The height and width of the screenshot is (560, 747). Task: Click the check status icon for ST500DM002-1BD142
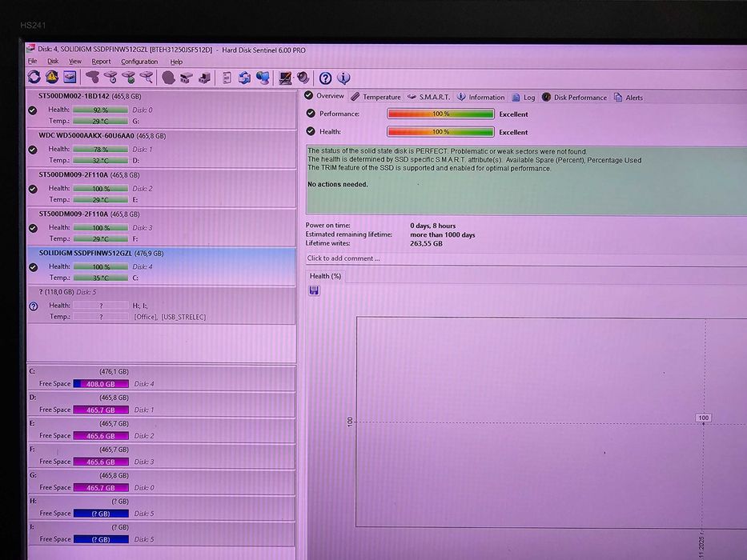click(x=32, y=110)
